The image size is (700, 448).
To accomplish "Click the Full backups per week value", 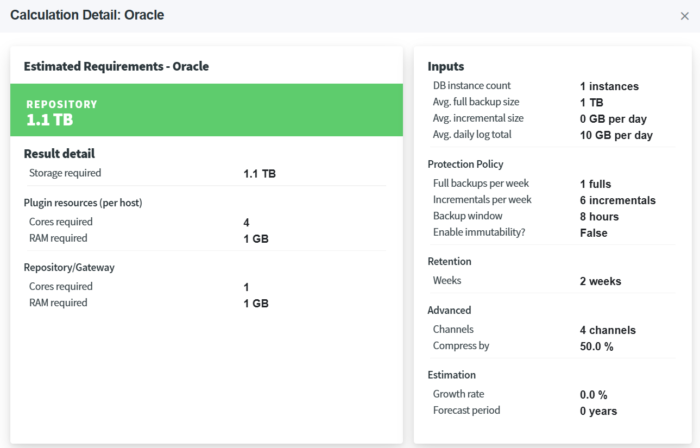I will [595, 184].
